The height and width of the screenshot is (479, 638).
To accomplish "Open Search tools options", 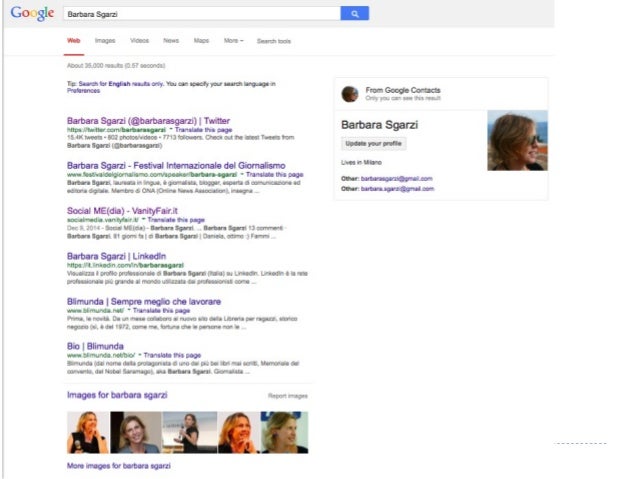I will pyautogui.click(x=274, y=41).
